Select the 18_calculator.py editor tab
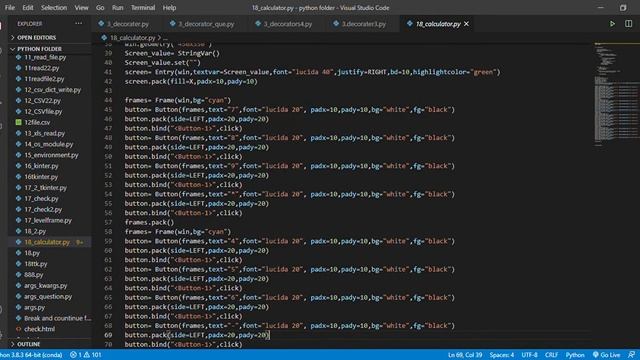This screenshot has height=360, width=640. 438,24
